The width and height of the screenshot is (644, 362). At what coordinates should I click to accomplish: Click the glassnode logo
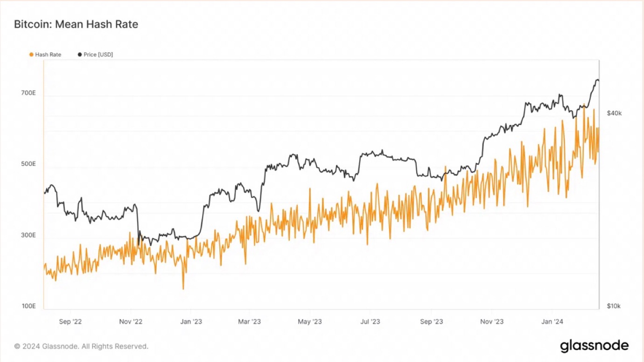tap(594, 346)
